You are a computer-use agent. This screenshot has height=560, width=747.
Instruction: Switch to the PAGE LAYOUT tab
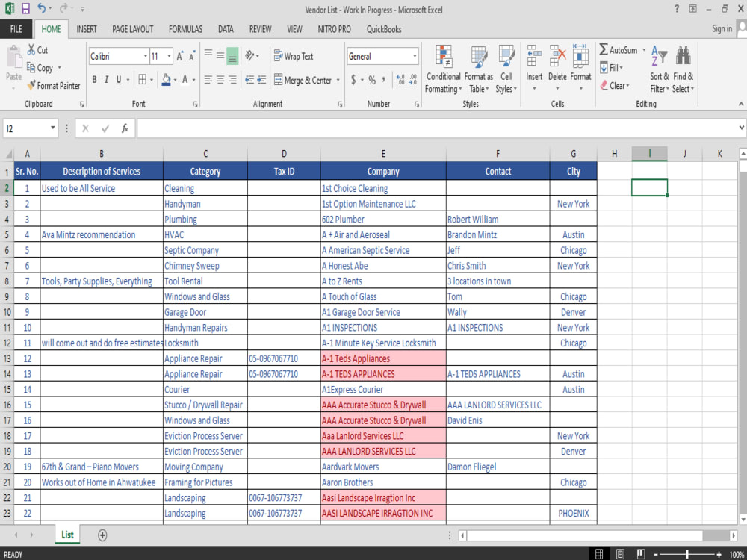133,29
